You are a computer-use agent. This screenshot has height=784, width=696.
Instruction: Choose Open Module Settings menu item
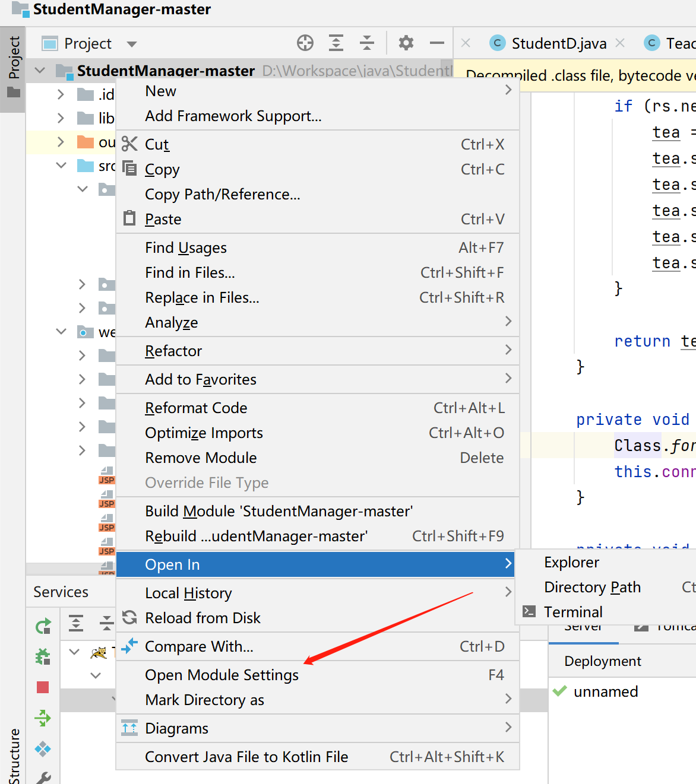coord(318,675)
